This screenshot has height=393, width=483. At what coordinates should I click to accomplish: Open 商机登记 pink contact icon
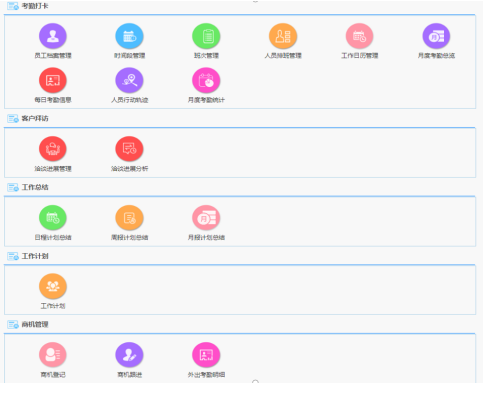point(53,355)
